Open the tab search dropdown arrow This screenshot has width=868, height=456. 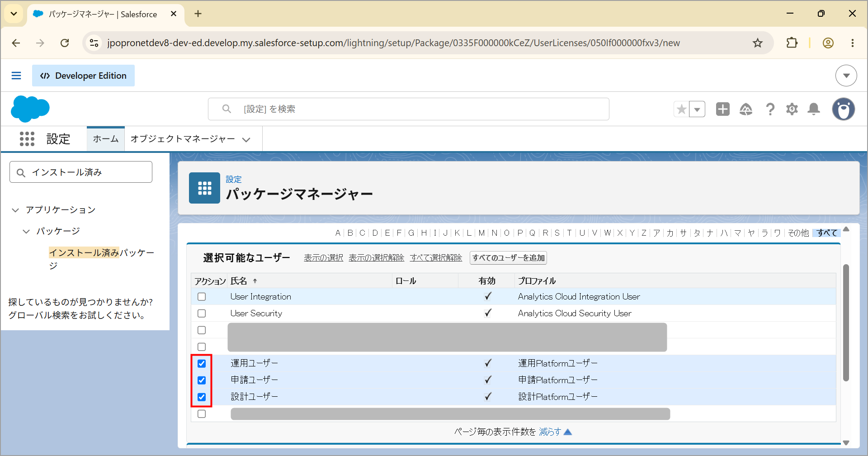coord(14,14)
